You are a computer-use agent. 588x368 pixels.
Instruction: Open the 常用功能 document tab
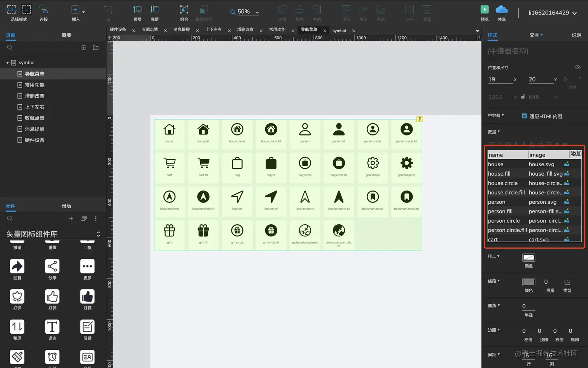(x=277, y=30)
